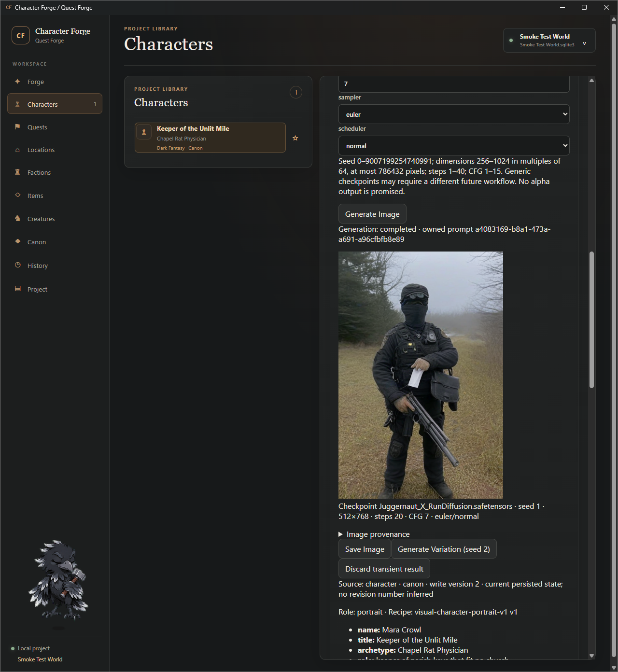This screenshot has height=672, width=618.
Task: Click the detail panel scroll-up arrow
Action: [x=591, y=81]
